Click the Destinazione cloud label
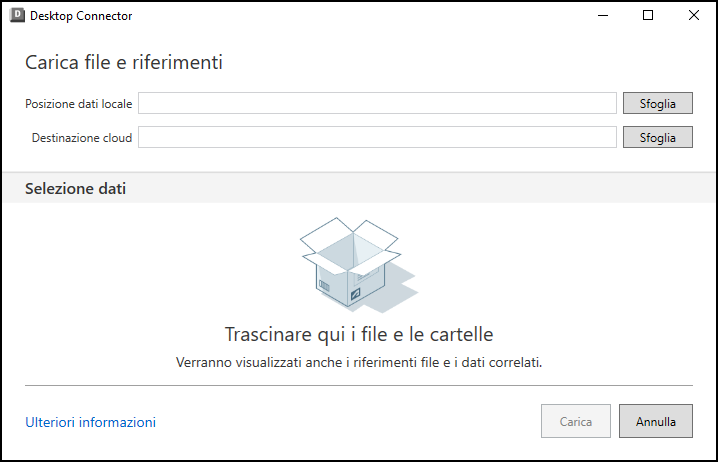Image resolution: width=718 pixels, height=462 pixels. [82, 138]
